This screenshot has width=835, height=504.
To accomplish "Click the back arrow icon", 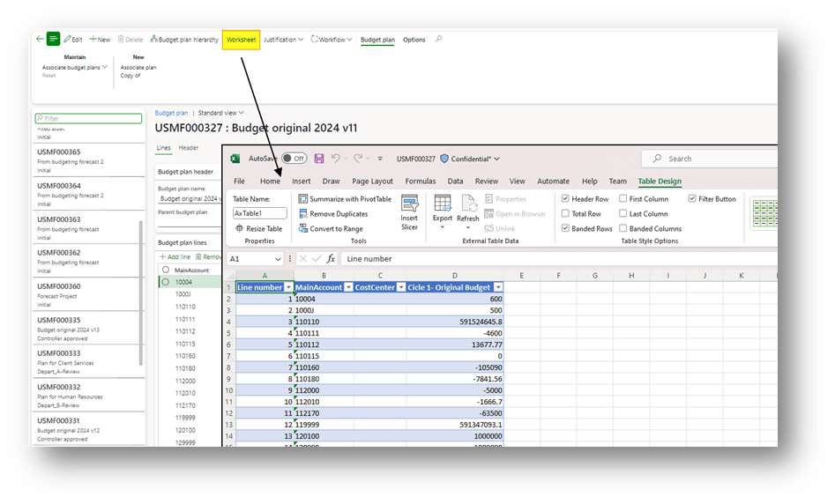I will coord(40,40).
